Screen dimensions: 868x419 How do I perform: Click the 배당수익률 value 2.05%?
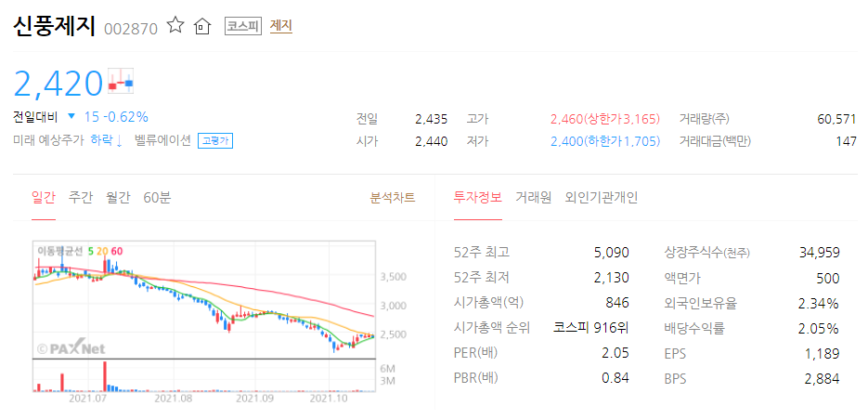pos(819,329)
